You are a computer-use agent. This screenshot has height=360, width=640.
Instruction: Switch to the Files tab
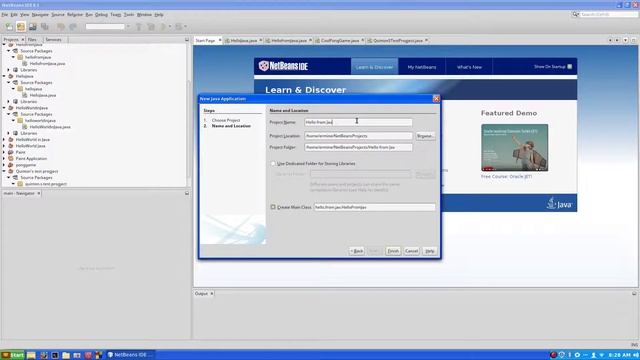click(32, 40)
